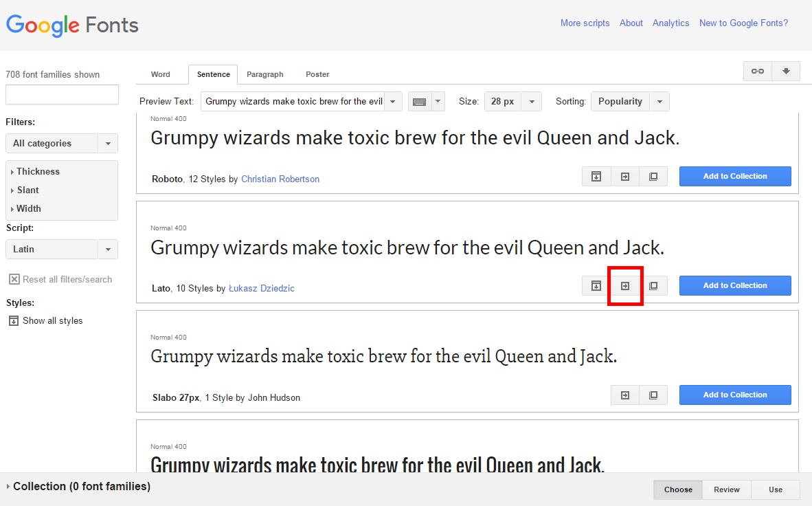Screen dimensions: 812x506
Task: Click the Google Fonts logo
Action: [x=73, y=25]
